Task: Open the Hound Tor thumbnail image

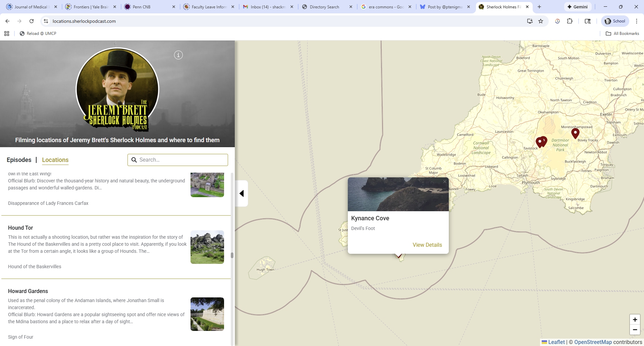Action: 207,247
